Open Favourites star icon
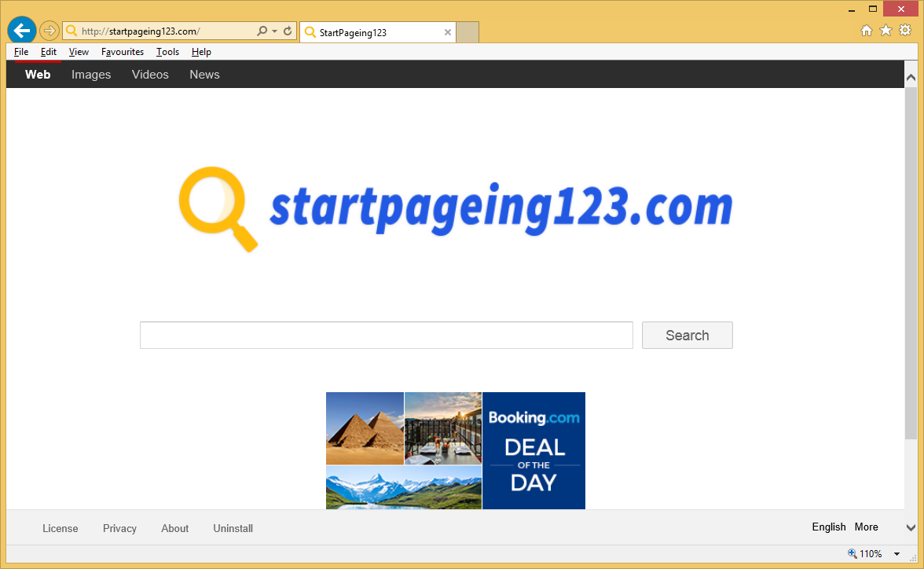This screenshot has height=569, width=924. (885, 31)
